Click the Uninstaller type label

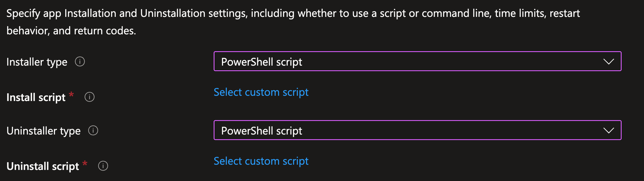[43, 131]
